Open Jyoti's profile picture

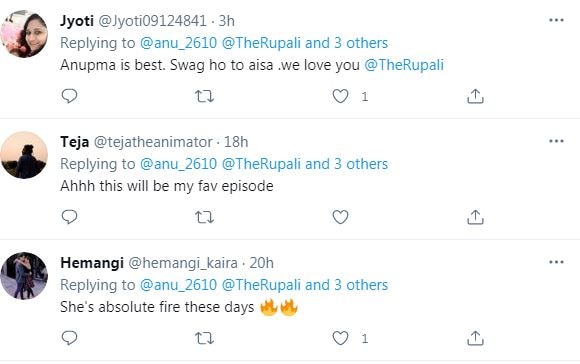coord(24,34)
